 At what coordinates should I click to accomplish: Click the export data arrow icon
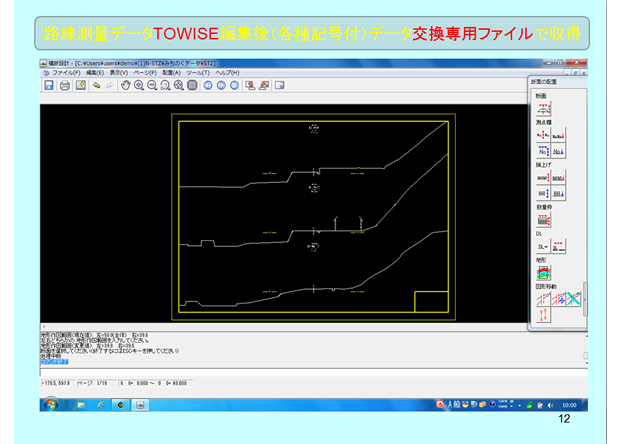coord(264,85)
